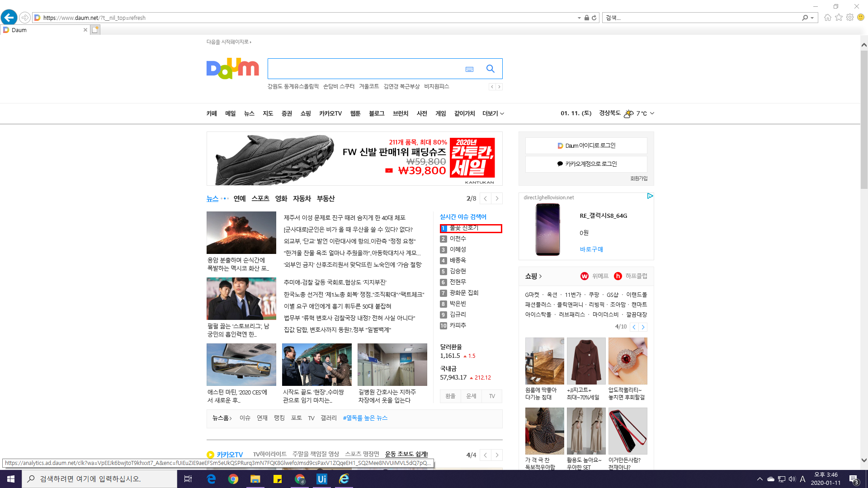Click the Daum search magnifier icon
Screen dimensions: 868x488
(x=490, y=69)
